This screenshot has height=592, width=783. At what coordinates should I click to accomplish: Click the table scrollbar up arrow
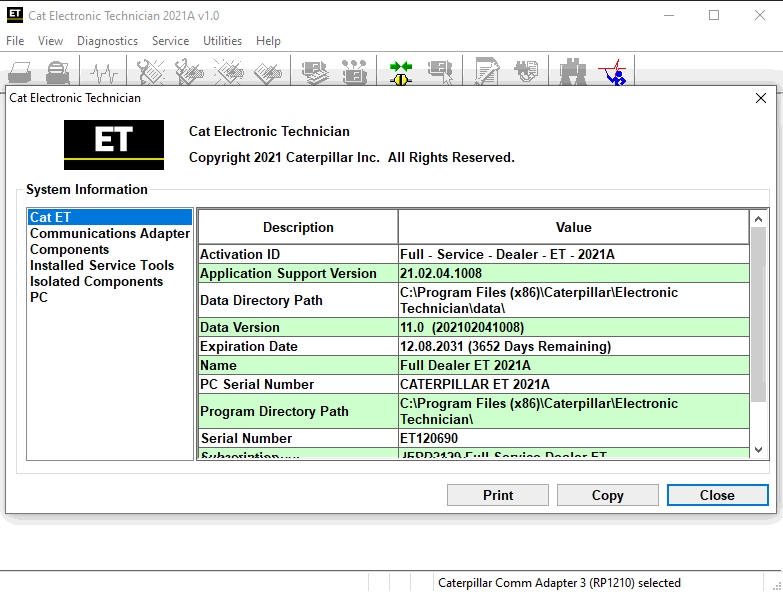[x=759, y=219]
